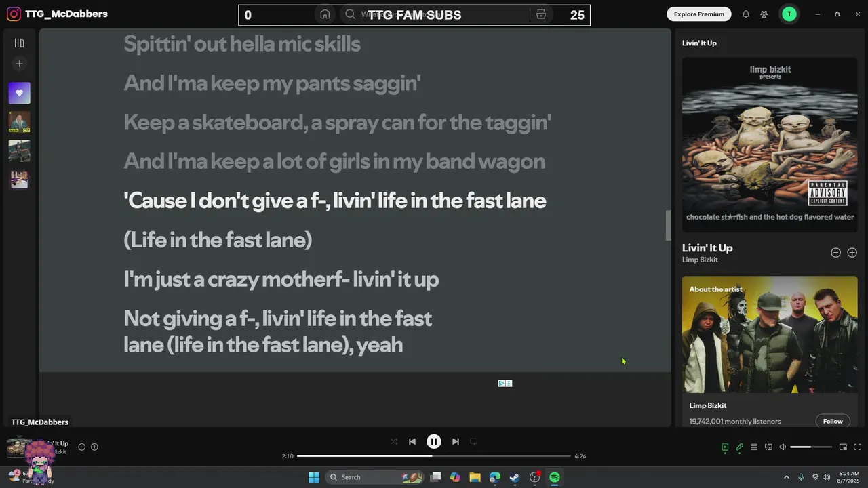Open the third playlist thumbnail in sidebar
This screenshot has height=488, width=868.
[19, 150]
